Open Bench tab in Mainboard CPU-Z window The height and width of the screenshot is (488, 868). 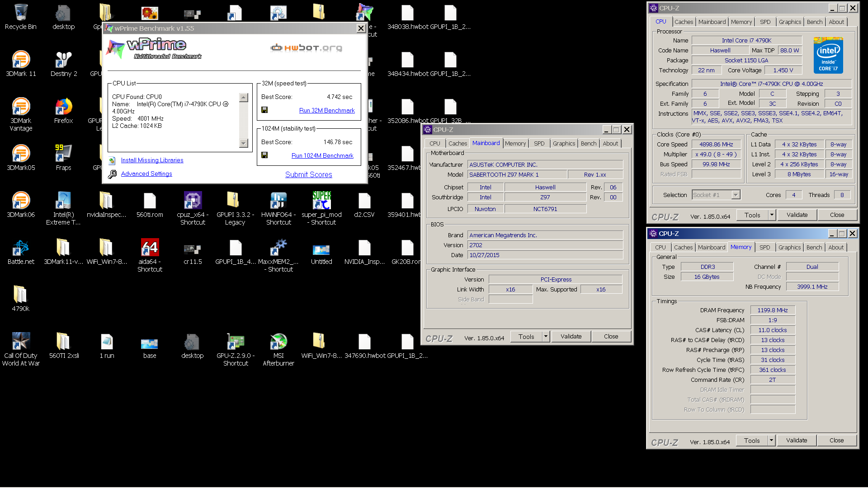588,143
